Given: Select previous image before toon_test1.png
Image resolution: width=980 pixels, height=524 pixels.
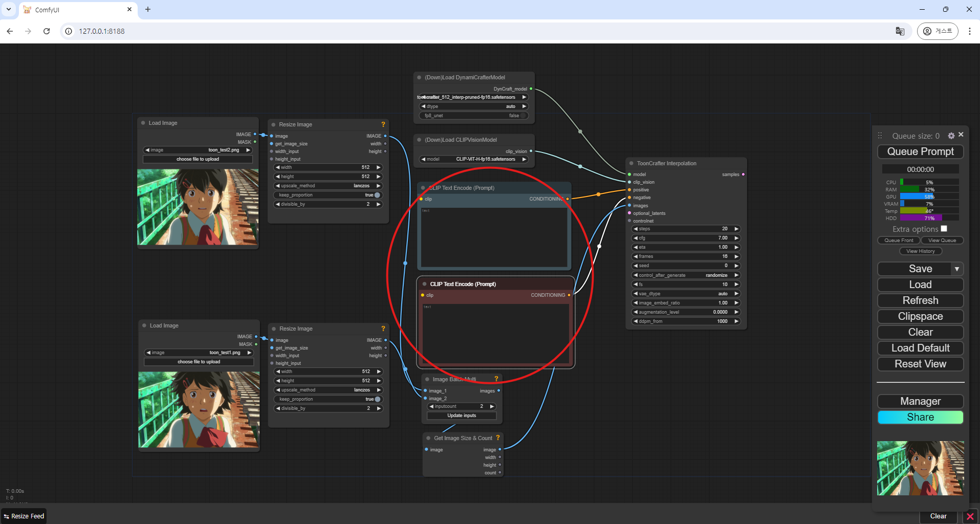Looking at the screenshot, I should click(x=148, y=353).
